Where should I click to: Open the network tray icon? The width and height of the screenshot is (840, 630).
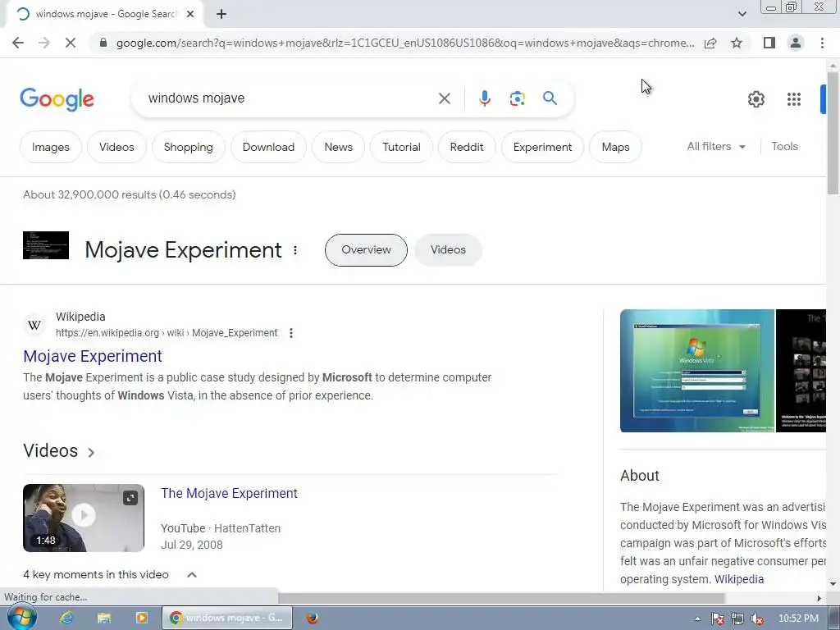[737, 619]
